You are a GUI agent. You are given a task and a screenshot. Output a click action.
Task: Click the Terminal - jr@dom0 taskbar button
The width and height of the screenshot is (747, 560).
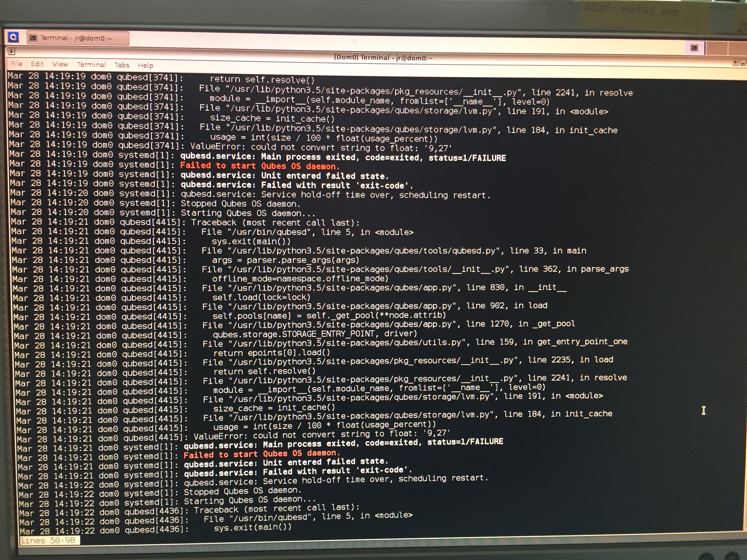(x=78, y=38)
